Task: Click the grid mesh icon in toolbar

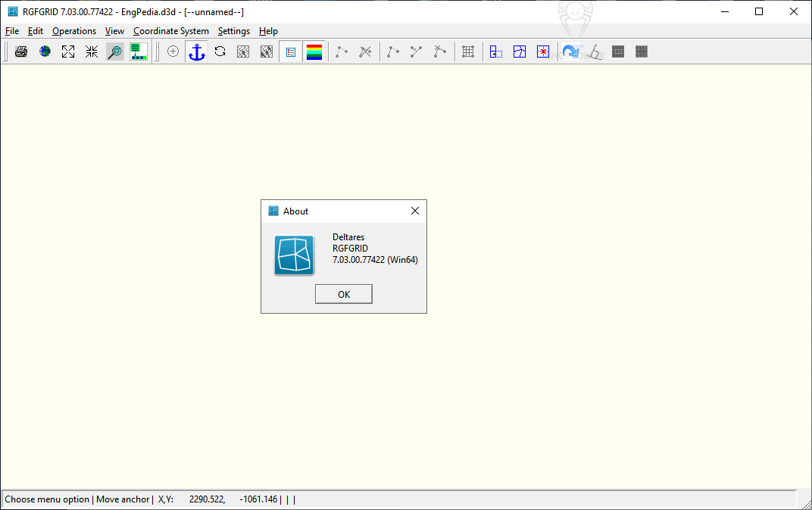Action: (x=468, y=52)
